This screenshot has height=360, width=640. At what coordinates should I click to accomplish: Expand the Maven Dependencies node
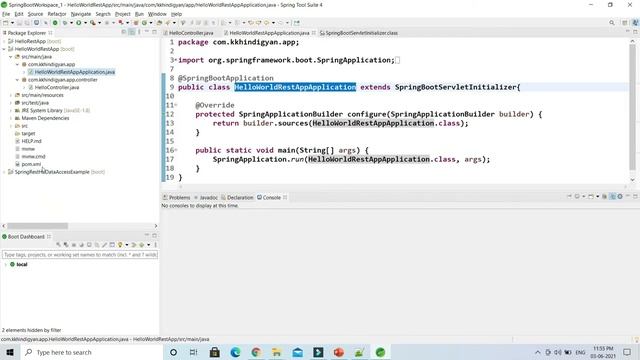[11, 118]
